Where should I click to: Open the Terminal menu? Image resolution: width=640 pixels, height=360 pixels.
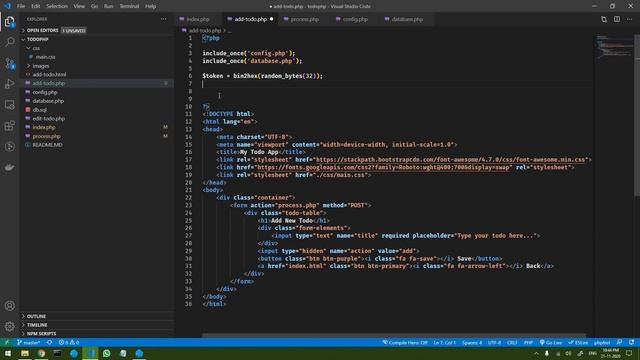tap(129, 6)
